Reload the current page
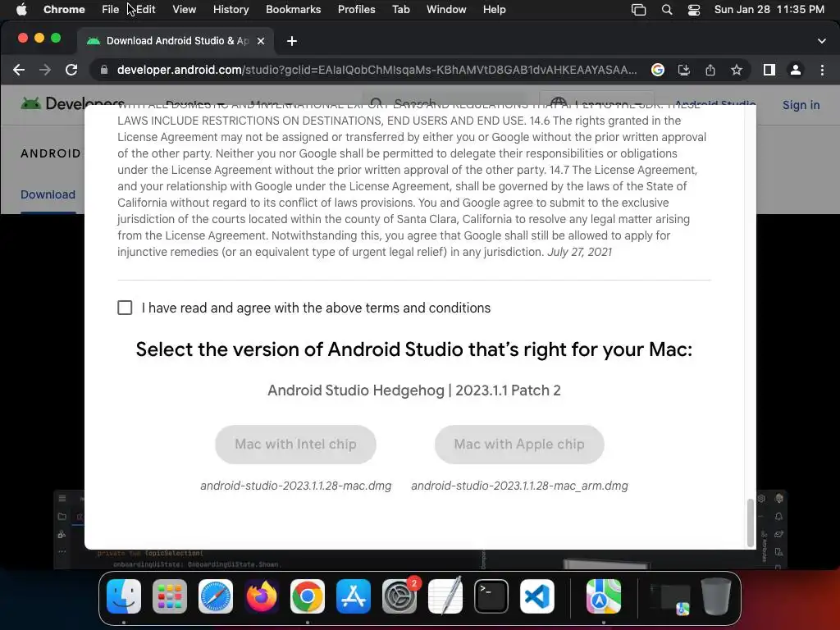The width and height of the screenshot is (840, 630). click(x=71, y=70)
